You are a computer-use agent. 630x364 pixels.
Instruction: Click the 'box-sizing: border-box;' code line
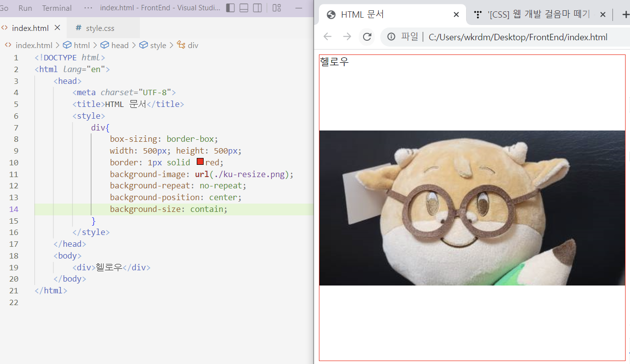pyautogui.click(x=164, y=139)
